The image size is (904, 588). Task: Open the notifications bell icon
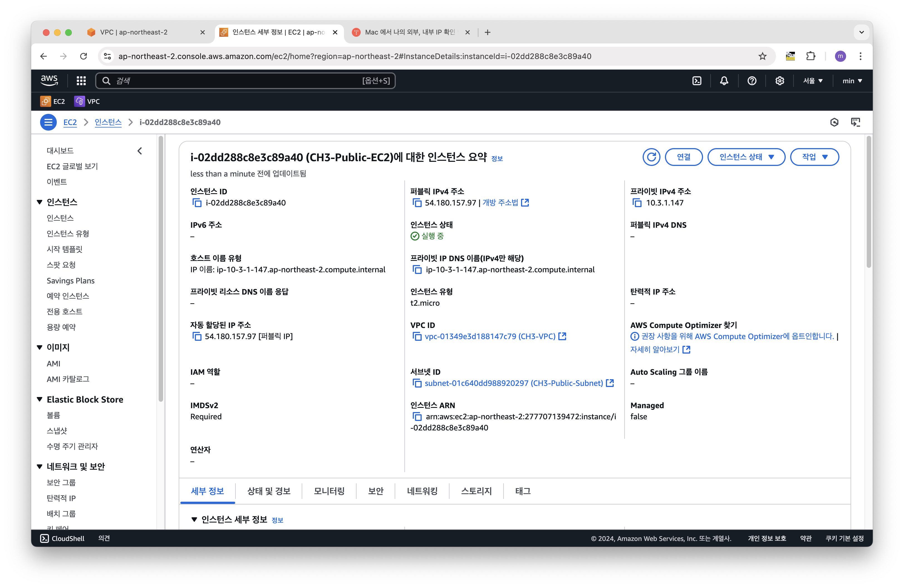coord(724,81)
